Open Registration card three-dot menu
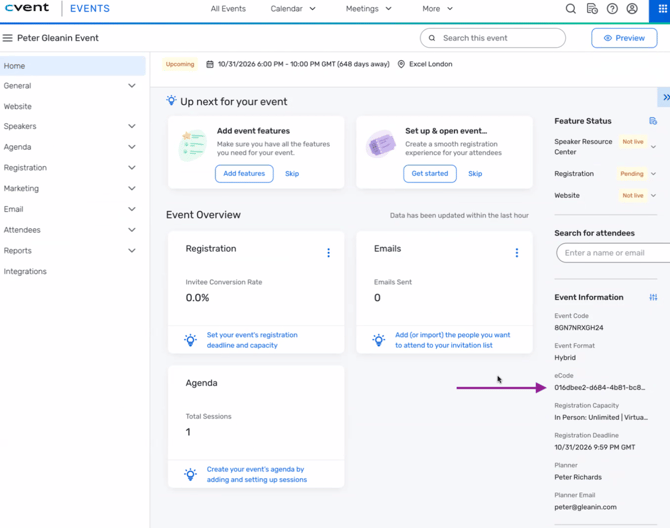This screenshot has height=528, width=670. 328,253
